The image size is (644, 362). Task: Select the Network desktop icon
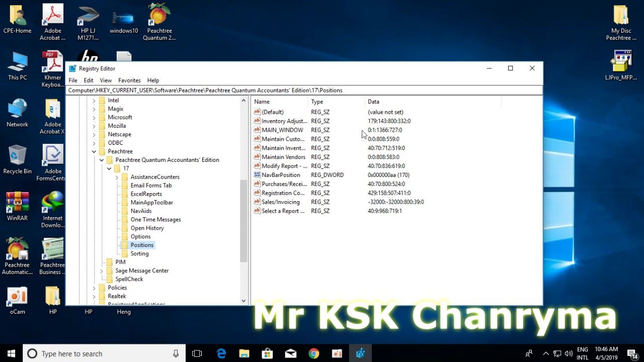click(x=18, y=113)
